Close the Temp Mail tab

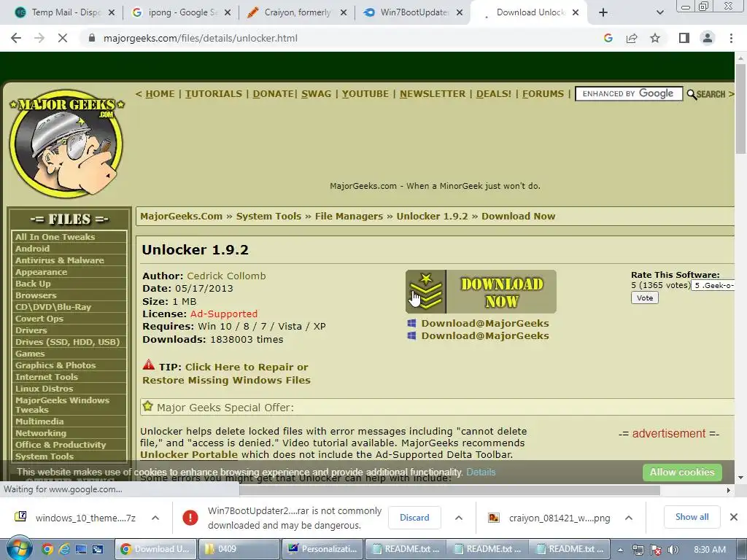tap(112, 12)
